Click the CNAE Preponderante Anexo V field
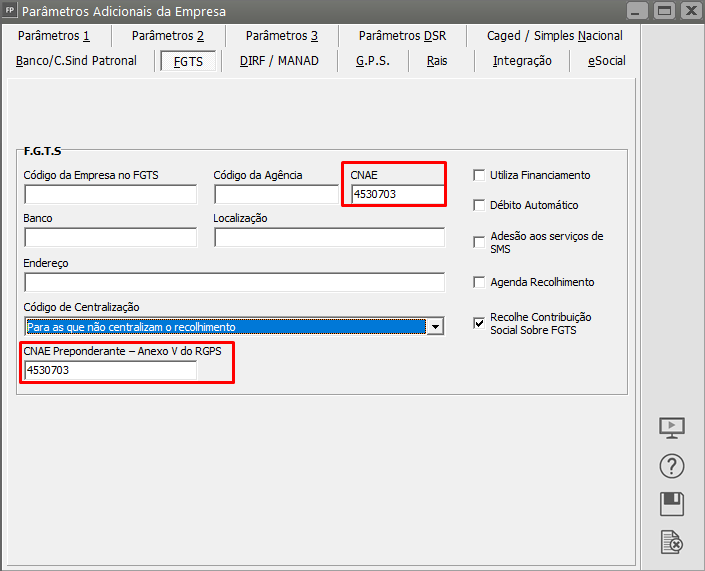The height and width of the screenshot is (571, 705). pyautogui.click(x=110, y=370)
